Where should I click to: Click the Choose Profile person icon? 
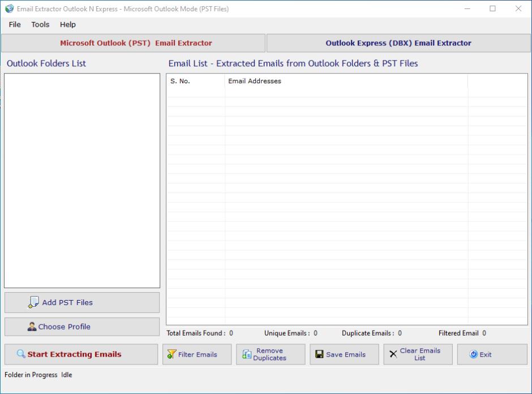point(32,327)
